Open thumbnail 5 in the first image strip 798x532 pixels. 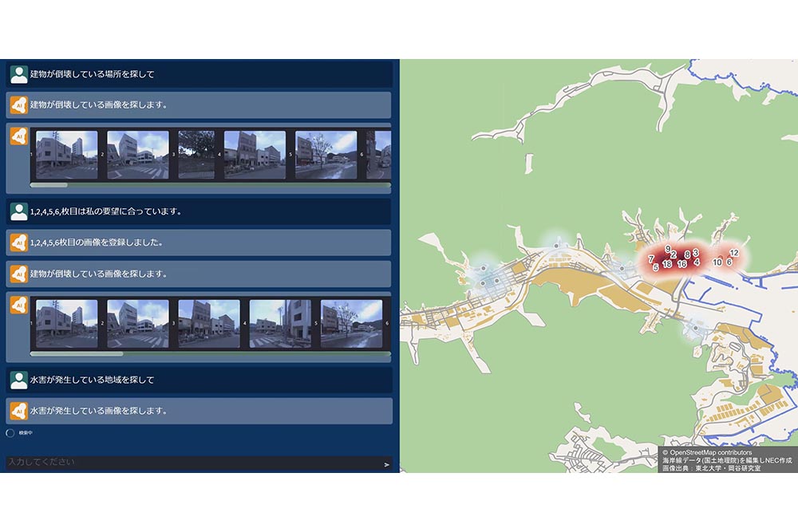click(x=326, y=155)
